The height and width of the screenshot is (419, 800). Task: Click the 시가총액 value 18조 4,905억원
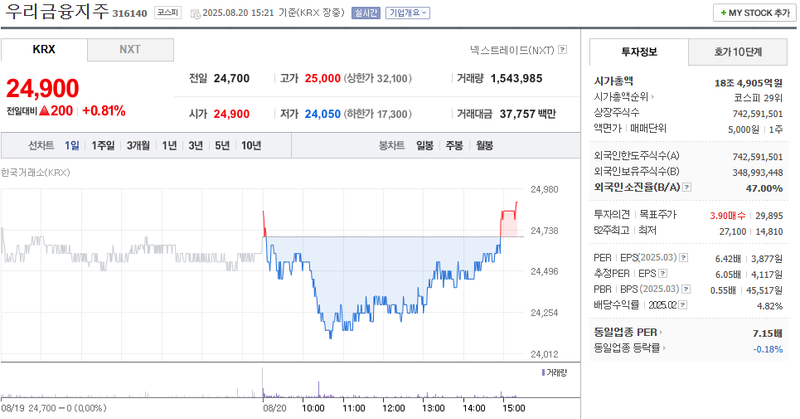coord(748,83)
